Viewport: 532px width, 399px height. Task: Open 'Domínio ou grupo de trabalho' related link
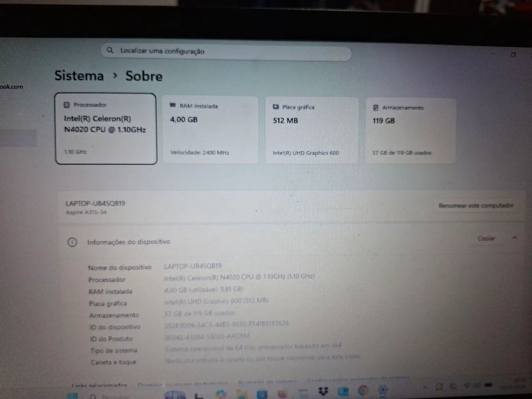[182, 383]
